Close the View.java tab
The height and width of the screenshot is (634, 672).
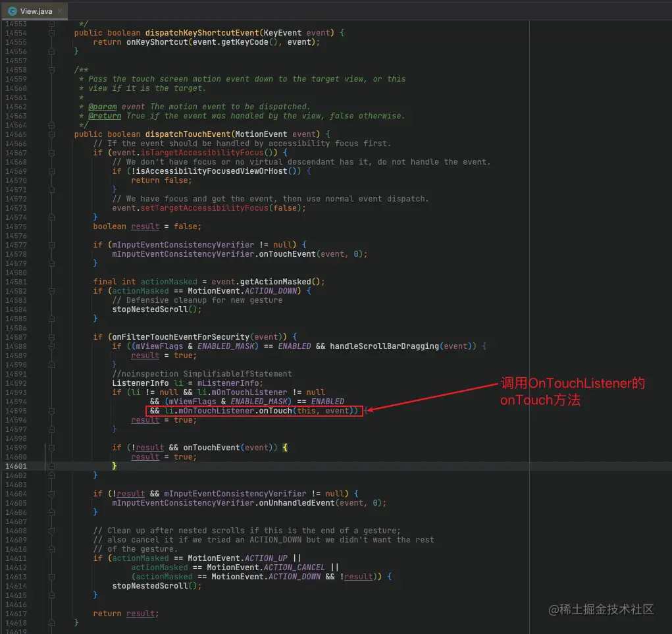60,11
